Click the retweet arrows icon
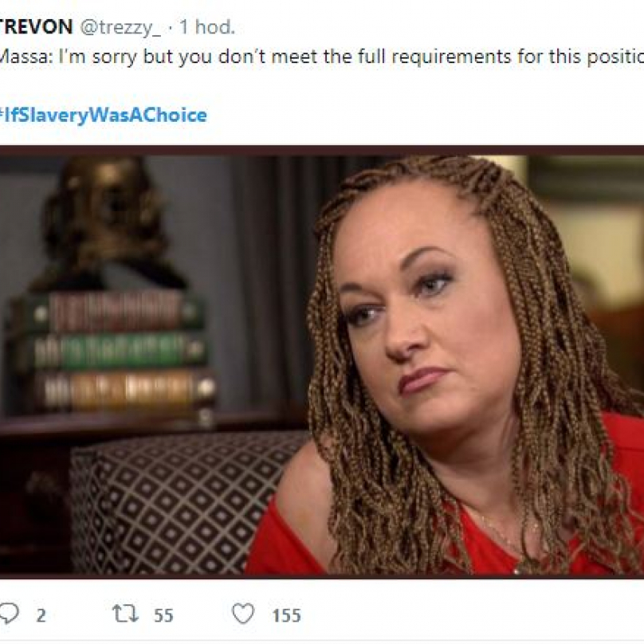Image resolution: width=644 pixels, height=644 pixels. [125, 614]
